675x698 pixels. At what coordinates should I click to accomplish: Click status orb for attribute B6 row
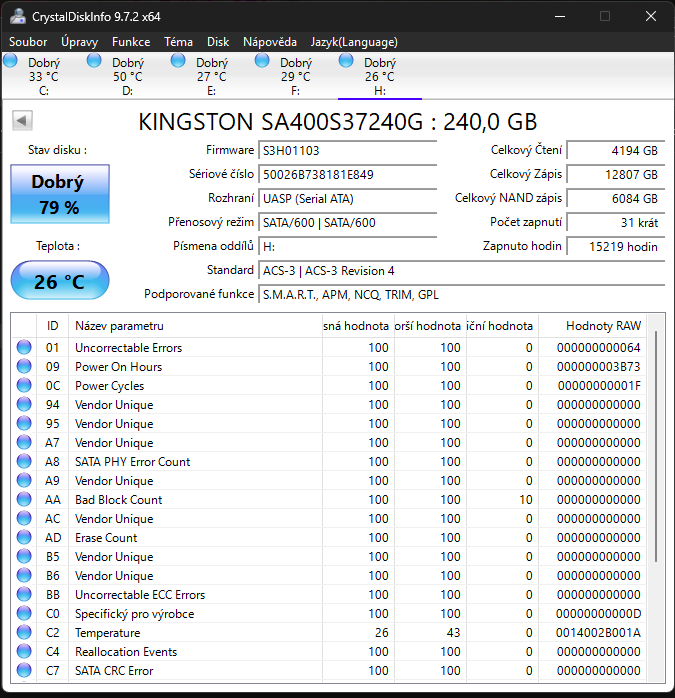tap(24, 576)
